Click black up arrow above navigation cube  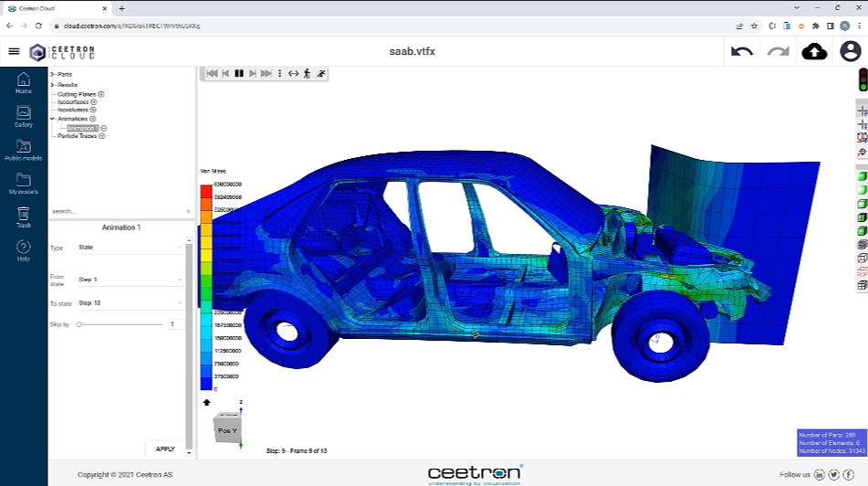point(206,402)
